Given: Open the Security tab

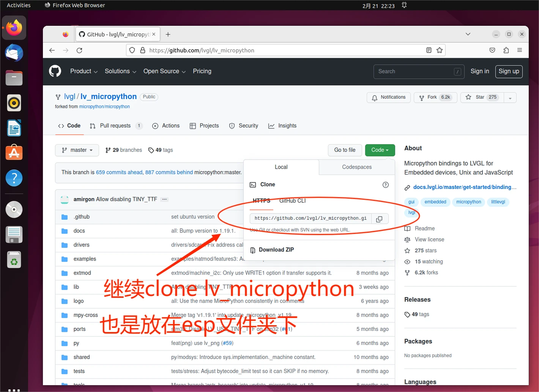Looking at the screenshot, I should [243, 126].
